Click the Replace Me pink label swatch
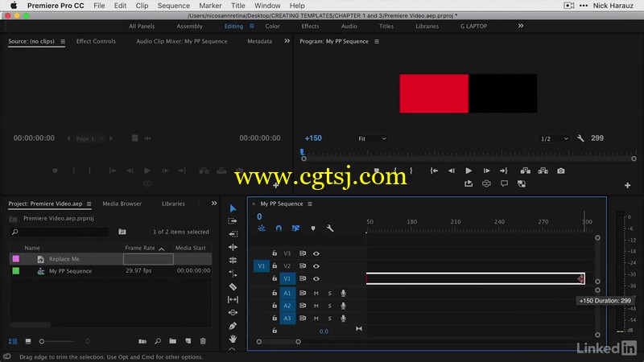This screenshot has height=362, width=644. pos(16,258)
